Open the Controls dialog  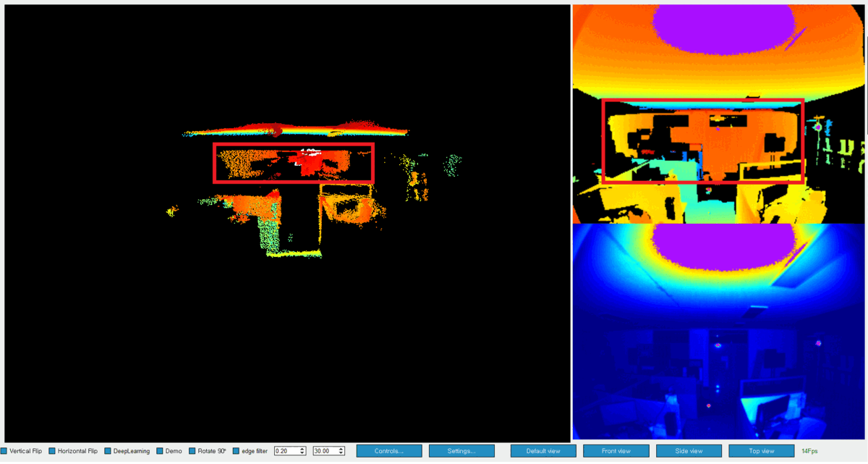pyautogui.click(x=388, y=450)
